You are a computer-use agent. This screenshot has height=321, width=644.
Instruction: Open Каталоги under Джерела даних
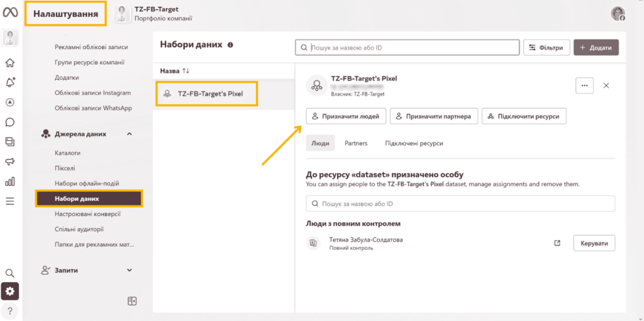(67, 153)
